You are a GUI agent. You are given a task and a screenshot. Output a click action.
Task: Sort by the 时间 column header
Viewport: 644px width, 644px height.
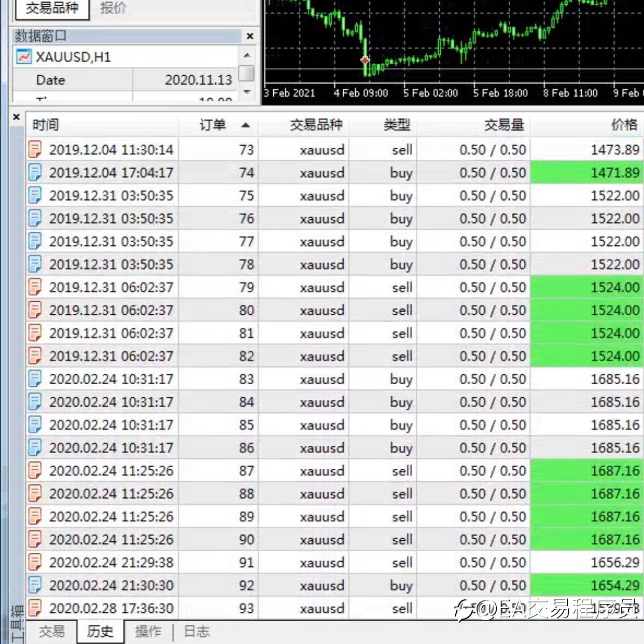tap(102, 124)
